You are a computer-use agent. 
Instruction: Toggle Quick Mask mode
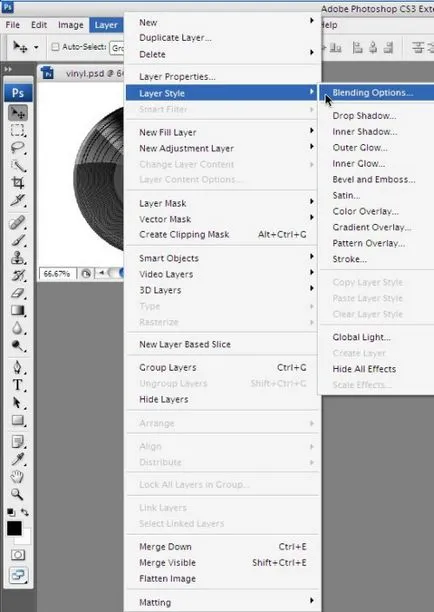coord(18,555)
